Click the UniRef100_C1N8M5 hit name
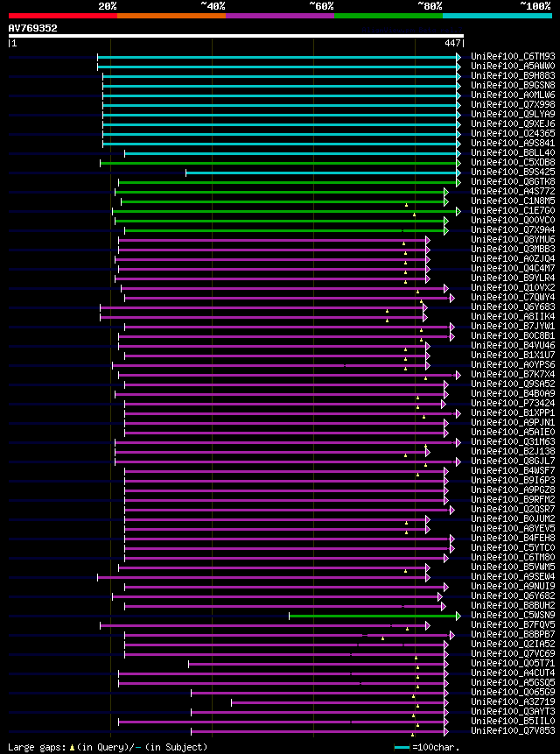The image size is (560, 754). 513,201
